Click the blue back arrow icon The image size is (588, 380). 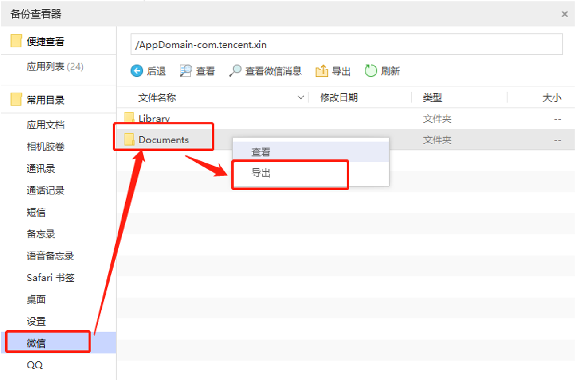click(137, 71)
